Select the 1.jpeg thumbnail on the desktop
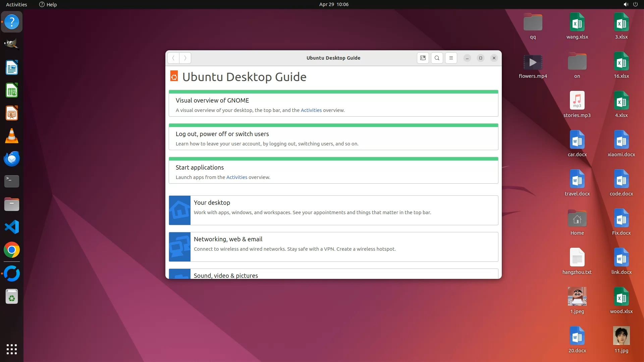 [577, 296]
